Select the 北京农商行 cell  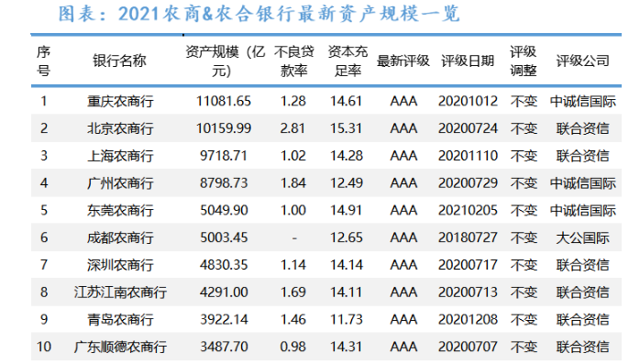[x=120, y=128]
